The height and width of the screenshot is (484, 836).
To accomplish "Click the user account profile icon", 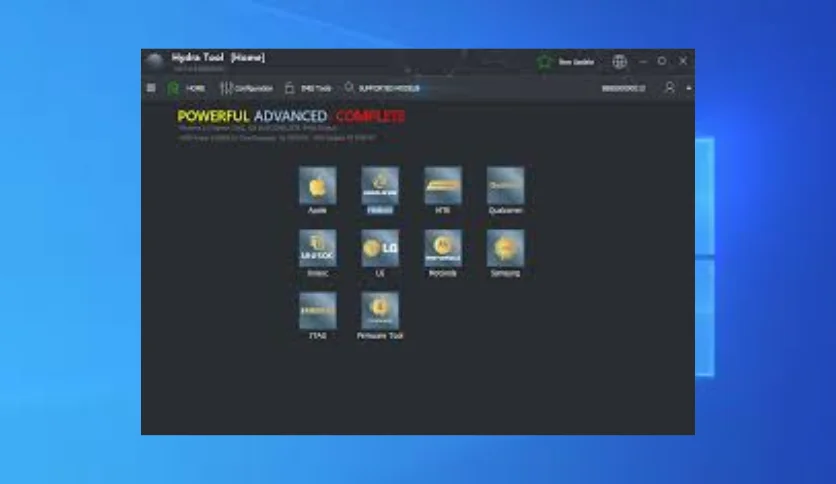I will [x=669, y=88].
